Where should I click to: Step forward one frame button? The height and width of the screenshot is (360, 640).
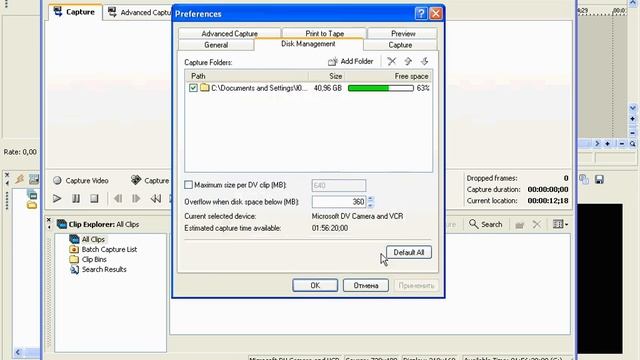136,198
